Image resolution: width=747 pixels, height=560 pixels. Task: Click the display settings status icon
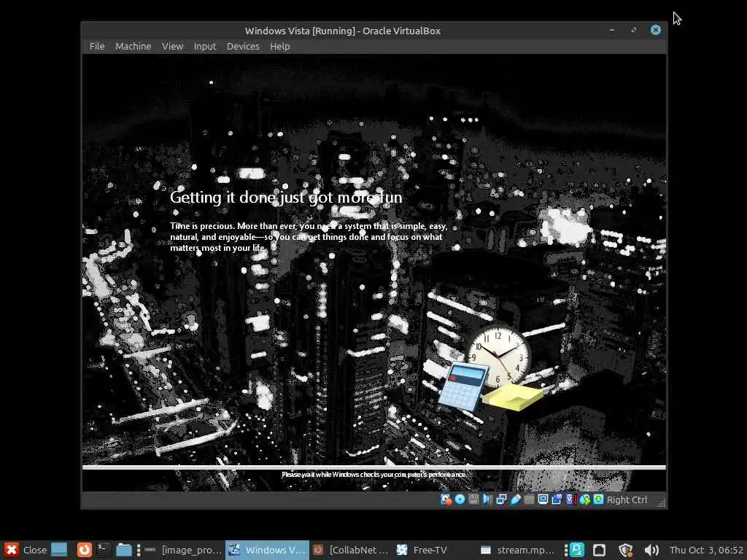point(543,499)
